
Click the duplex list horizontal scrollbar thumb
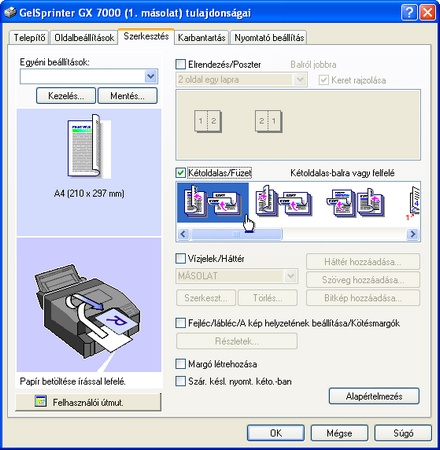[x=237, y=234]
